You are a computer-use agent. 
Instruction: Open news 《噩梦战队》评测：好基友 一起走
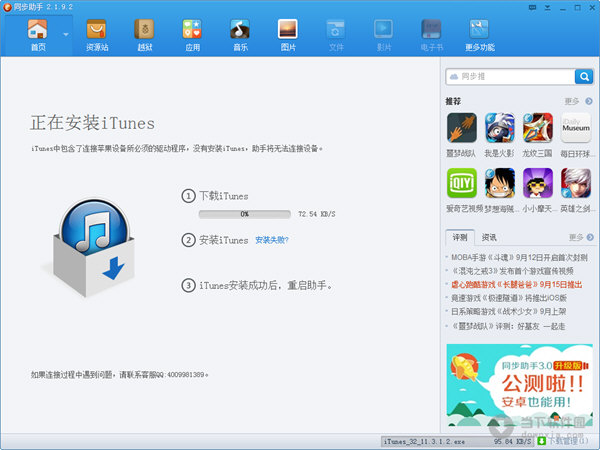click(508, 326)
